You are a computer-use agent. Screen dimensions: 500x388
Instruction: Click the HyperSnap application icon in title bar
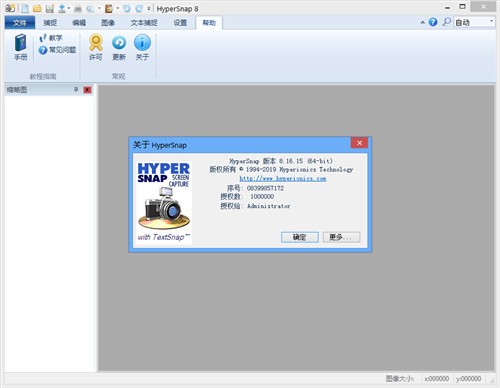10,8
